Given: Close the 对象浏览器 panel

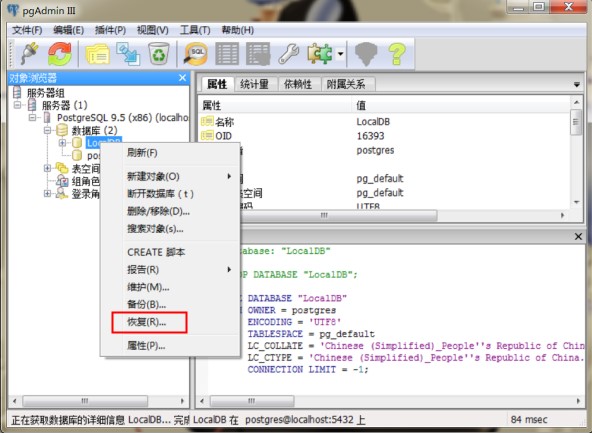Looking at the screenshot, I should pos(182,78).
